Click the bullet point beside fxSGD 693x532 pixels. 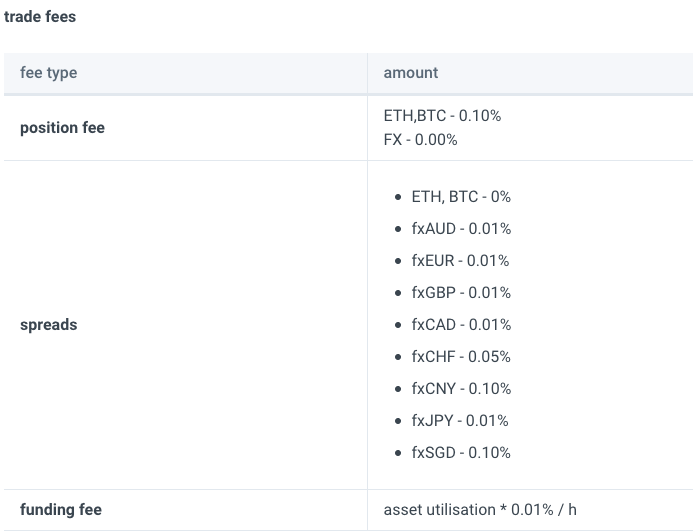[x=398, y=453]
